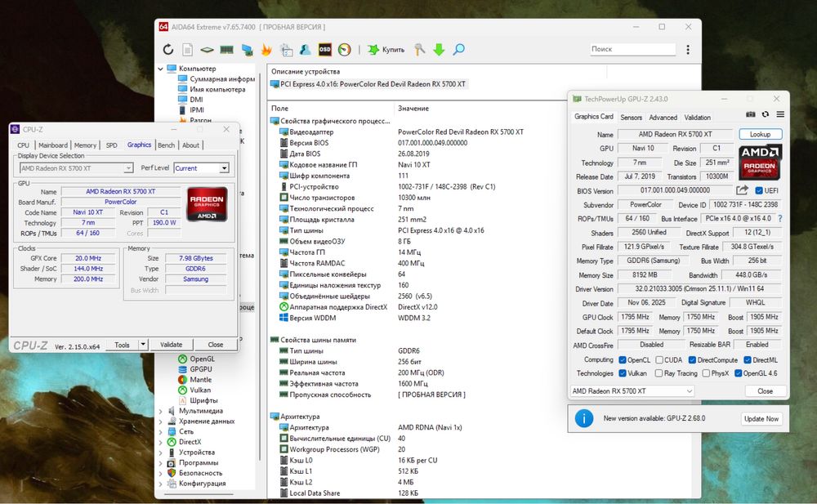Select GPGPU in the AIDA64 tree
This screenshot has width=817, height=504.
[x=201, y=369]
